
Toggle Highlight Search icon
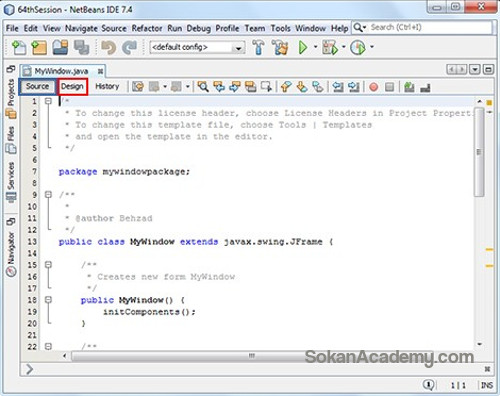251,87
